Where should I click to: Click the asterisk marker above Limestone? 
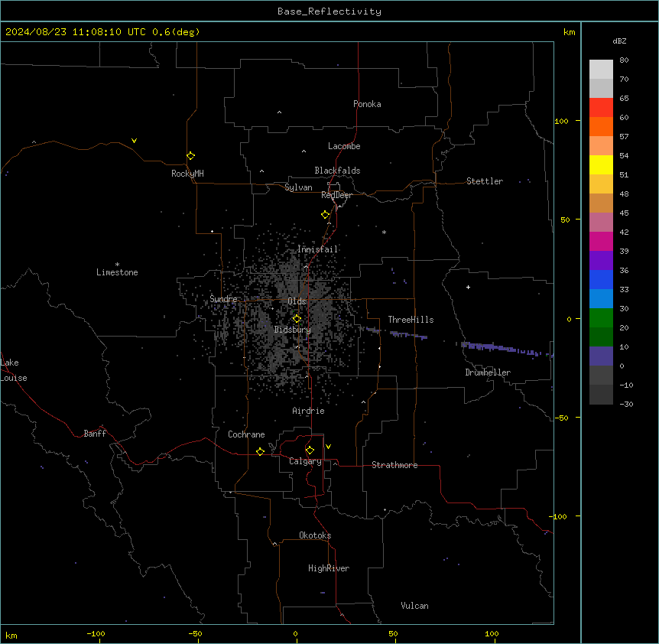[117, 264]
